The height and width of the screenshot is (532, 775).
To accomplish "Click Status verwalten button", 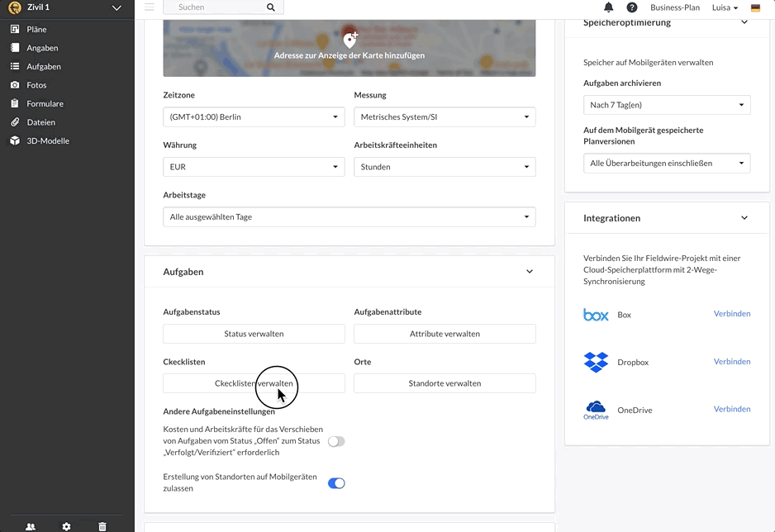I will coord(254,334).
